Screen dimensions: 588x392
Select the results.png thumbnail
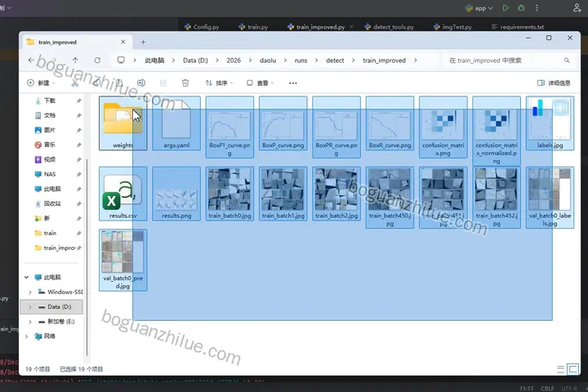(x=176, y=194)
